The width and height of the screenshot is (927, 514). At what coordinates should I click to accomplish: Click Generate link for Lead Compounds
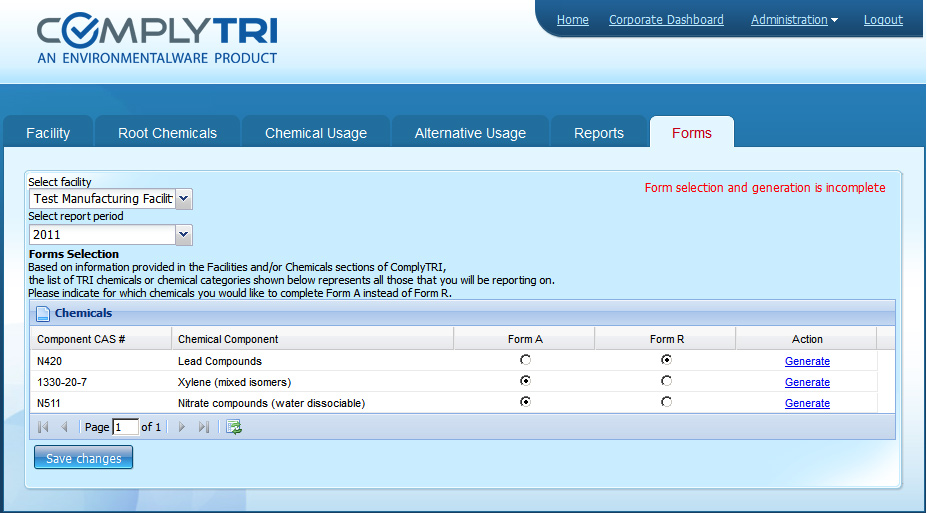[x=807, y=361]
